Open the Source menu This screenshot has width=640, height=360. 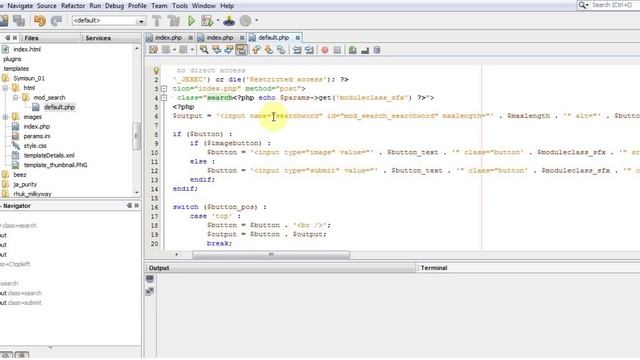(47, 6)
